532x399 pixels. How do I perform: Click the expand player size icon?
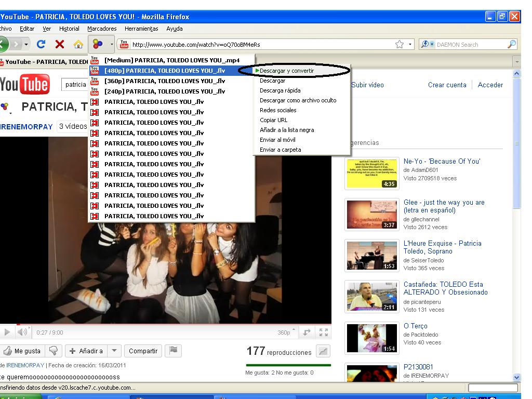point(307,332)
